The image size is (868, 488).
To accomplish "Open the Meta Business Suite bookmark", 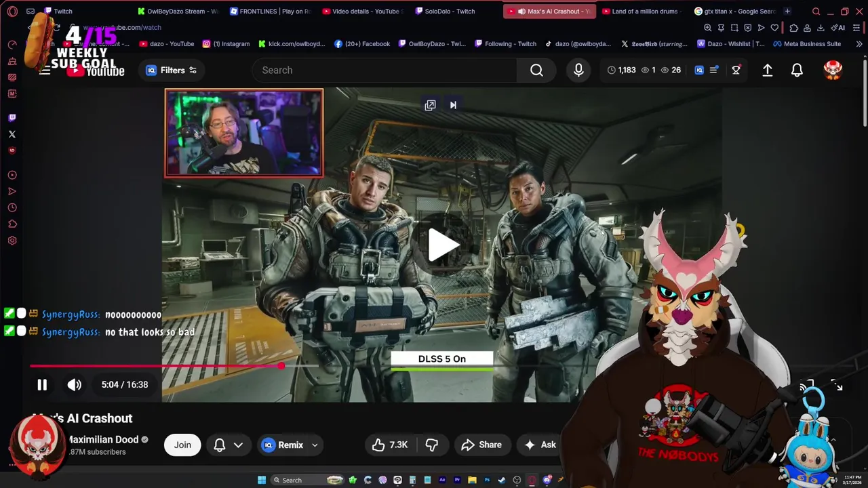I will click(807, 44).
